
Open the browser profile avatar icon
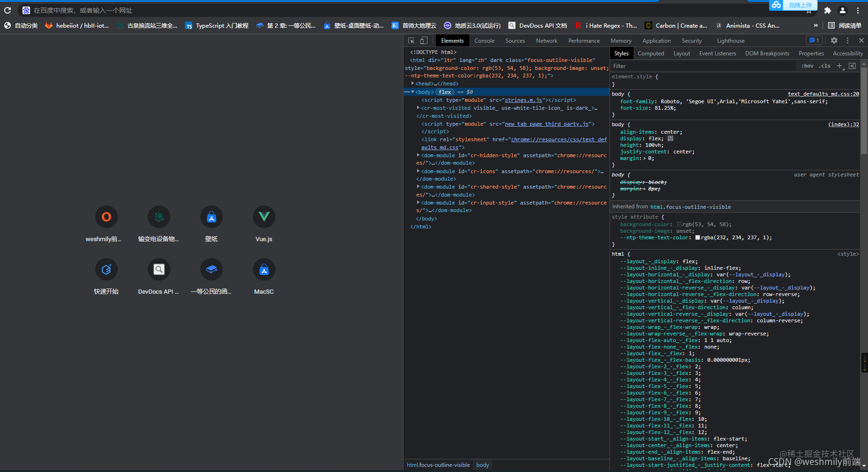tap(843, 10)
